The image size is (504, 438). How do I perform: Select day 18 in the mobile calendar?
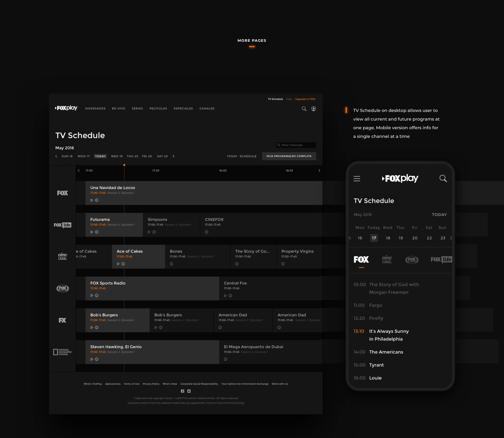tap(388, 238)
